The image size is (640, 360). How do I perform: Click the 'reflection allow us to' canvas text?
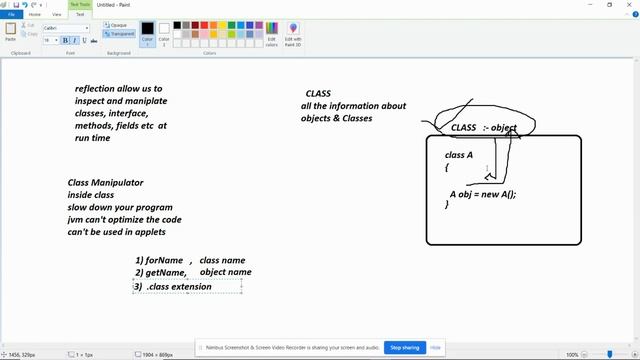[x=118, y=89]
